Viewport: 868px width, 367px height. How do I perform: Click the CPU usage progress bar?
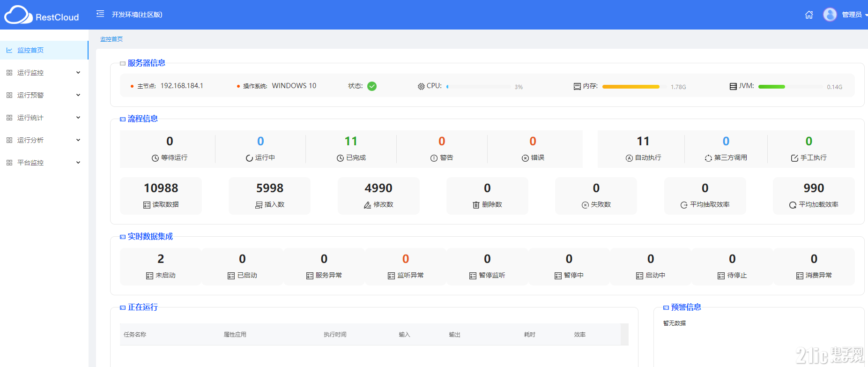click(x=479, y=87)
